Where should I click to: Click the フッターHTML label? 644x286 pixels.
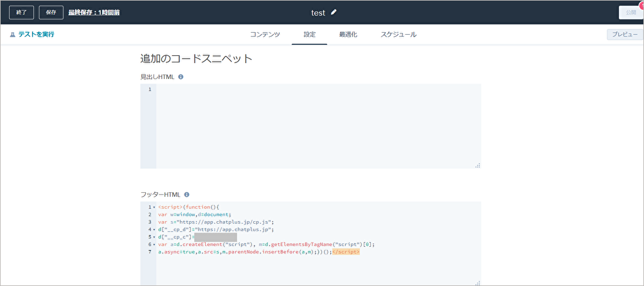pos(160,194)
